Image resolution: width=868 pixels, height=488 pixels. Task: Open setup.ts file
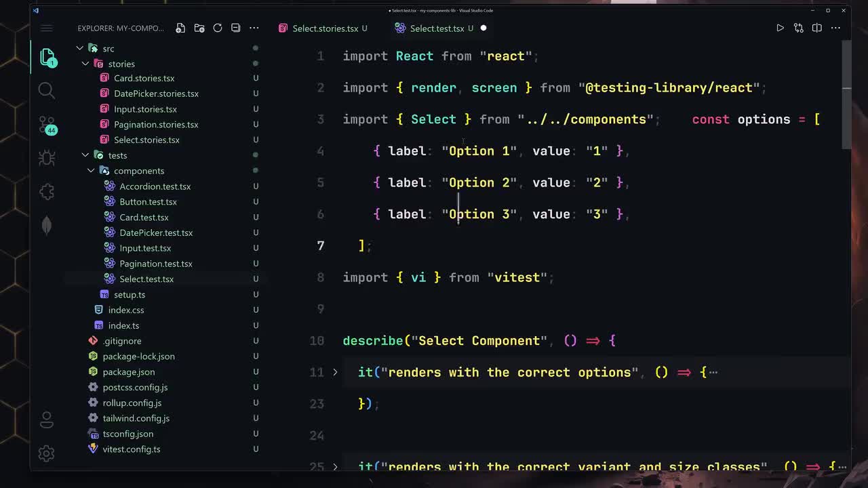tap(129, 295)
